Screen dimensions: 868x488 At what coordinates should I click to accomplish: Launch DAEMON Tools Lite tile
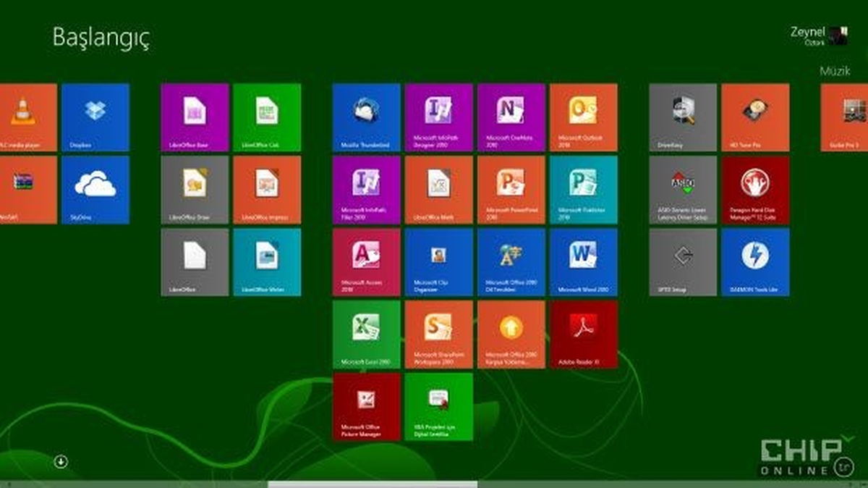[755, 262]
